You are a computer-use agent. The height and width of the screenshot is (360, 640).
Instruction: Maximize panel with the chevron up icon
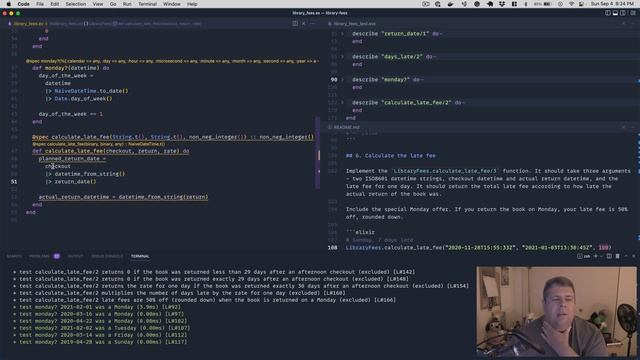point(626,256)
